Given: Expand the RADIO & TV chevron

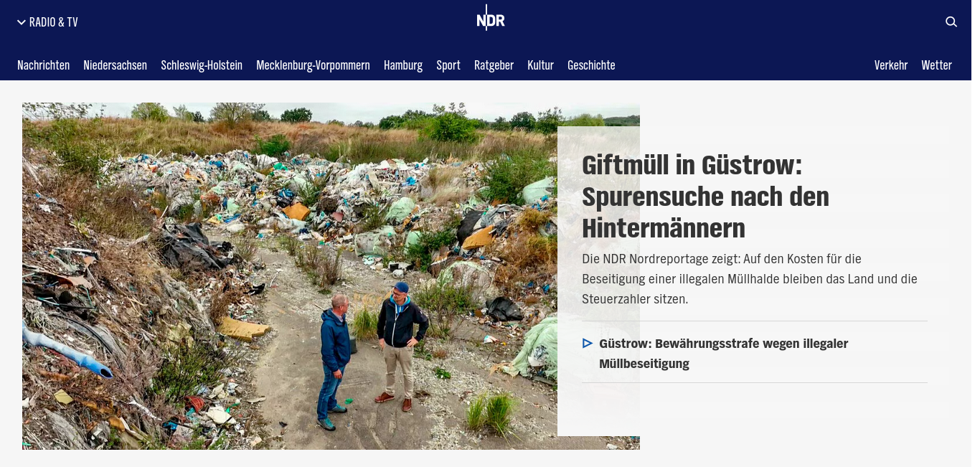Looking at the screenshot, I should tap(22, 22).
